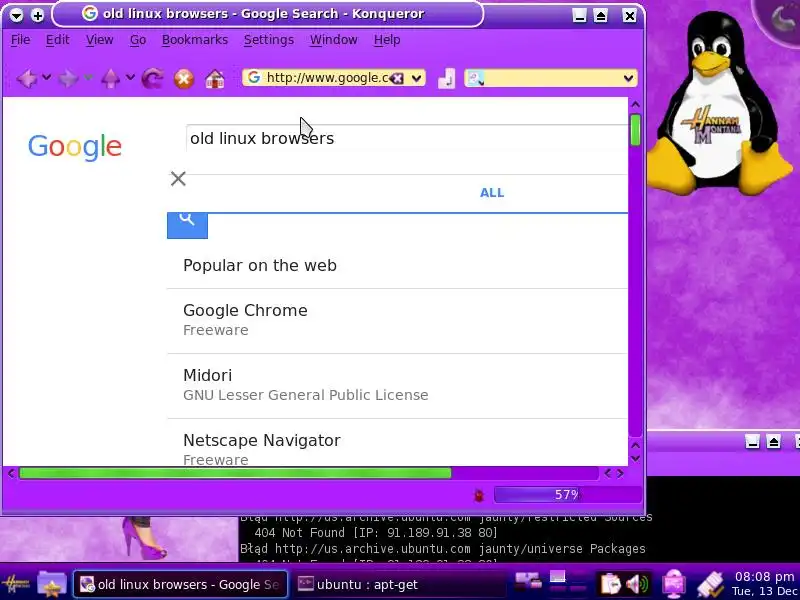The image size is (800, 600).
Task: Click the Konqueror window title text
Action: [x=263, y=14]
